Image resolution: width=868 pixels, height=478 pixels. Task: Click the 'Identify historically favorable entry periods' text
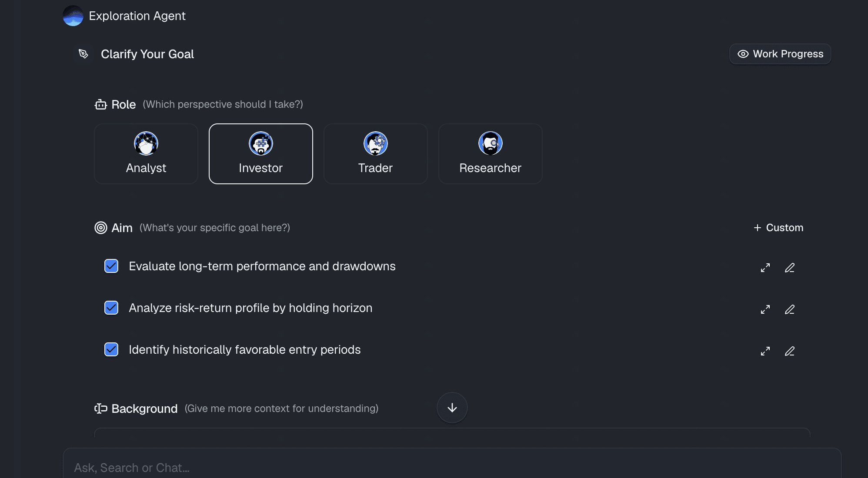tap(245, 349)
